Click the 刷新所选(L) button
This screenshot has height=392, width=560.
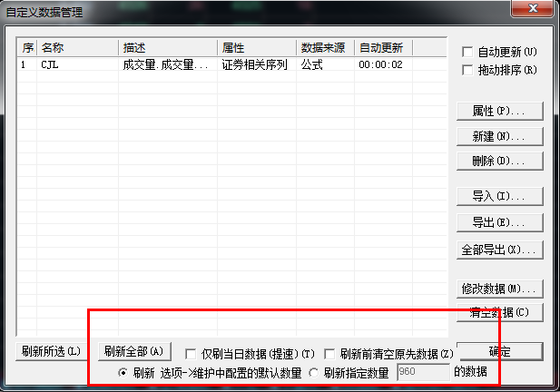coord(51,351)
